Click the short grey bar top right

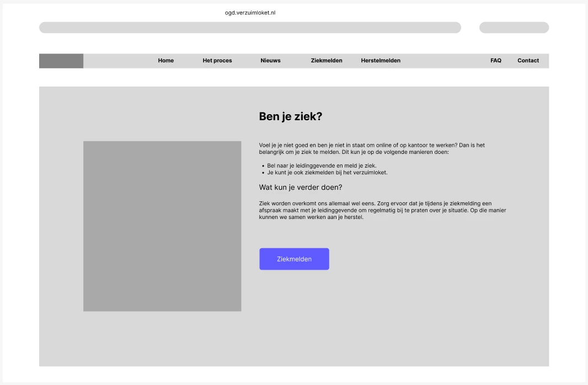coord(514,28)
